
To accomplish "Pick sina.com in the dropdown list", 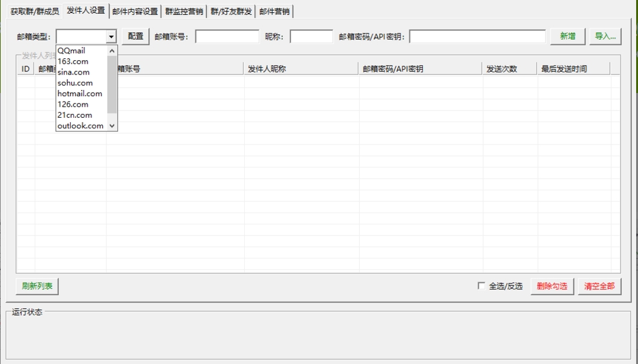I will 82,72.
